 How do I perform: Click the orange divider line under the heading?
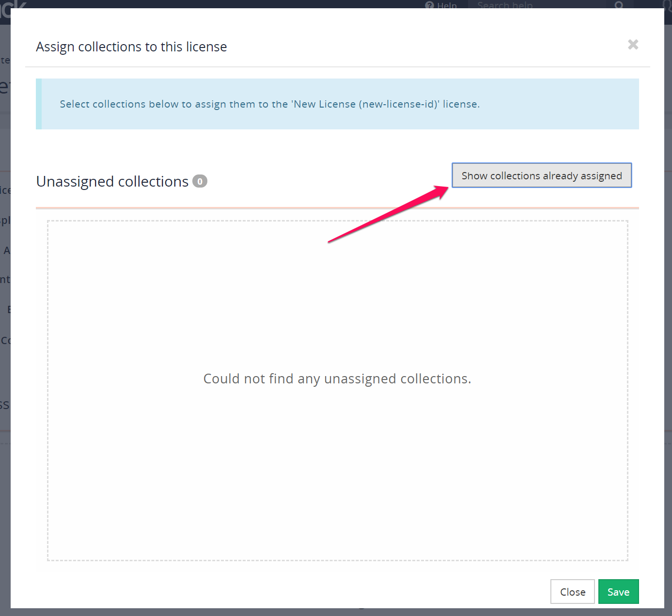(x=337, y=208)
